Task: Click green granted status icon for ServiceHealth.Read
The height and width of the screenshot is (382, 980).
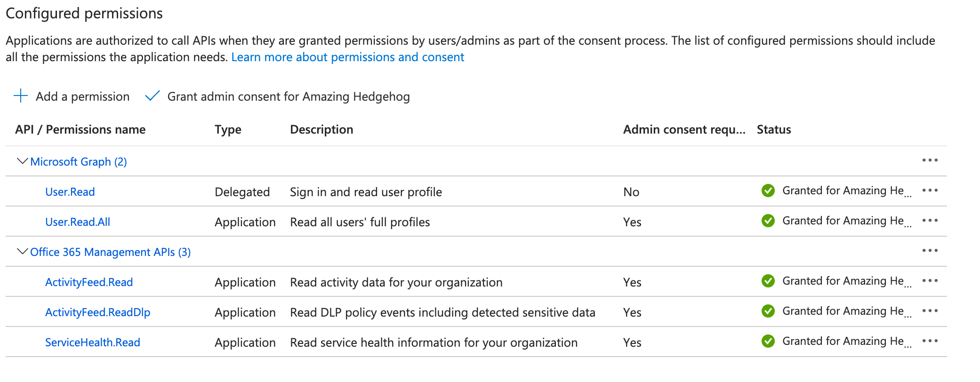Action: (x=768, y=341)
